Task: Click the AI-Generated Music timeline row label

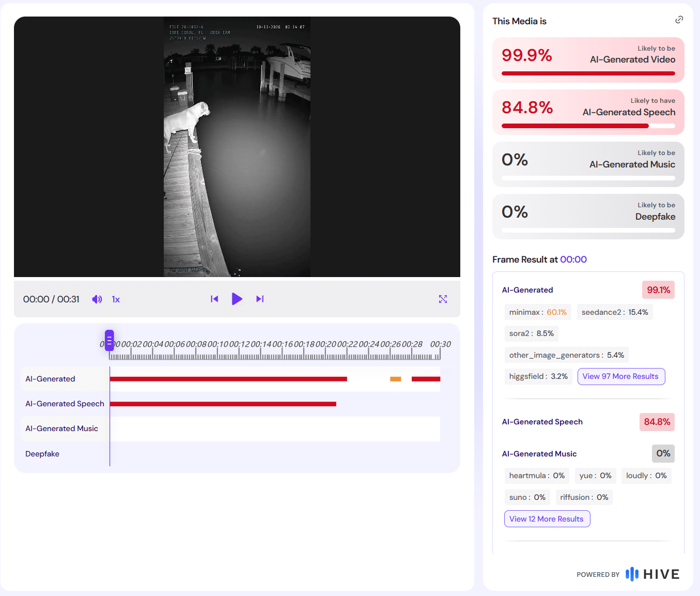Action: (x=61, y=429)
